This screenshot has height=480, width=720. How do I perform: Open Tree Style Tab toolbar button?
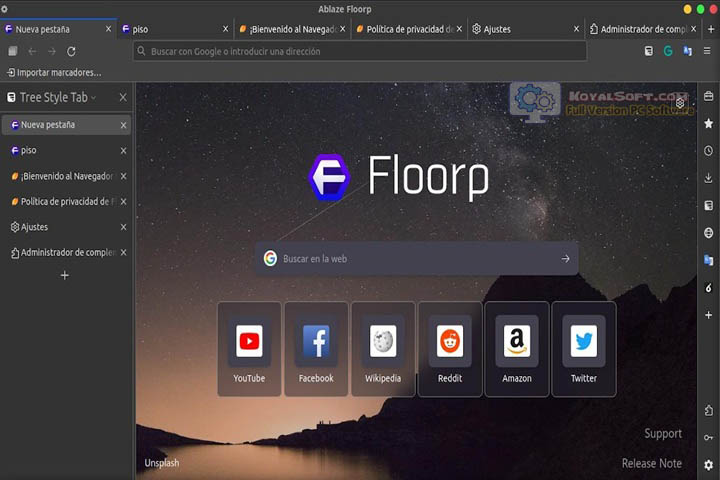point(648,51)
